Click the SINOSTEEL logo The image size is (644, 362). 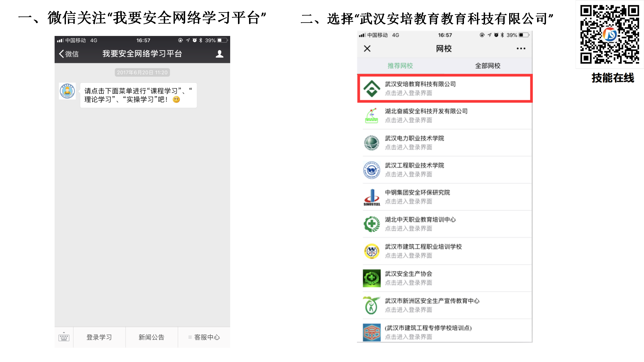pyautogui.click(x=372, y=197)
